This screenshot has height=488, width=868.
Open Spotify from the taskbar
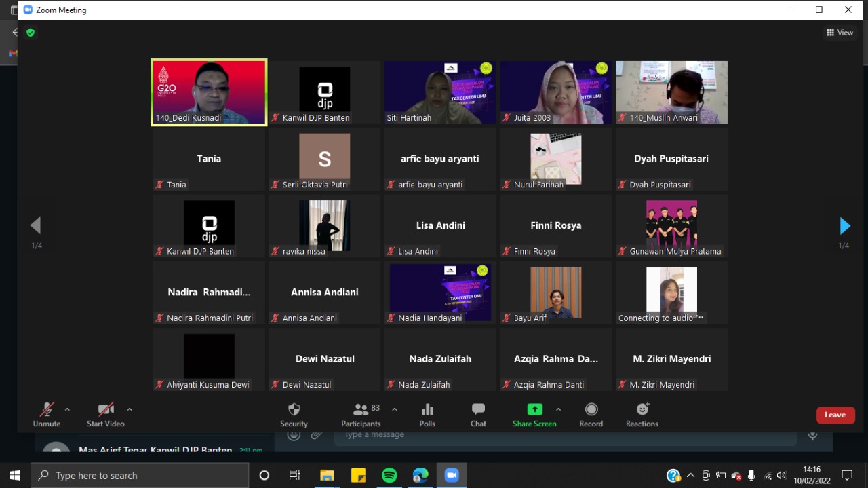[389, 475]
